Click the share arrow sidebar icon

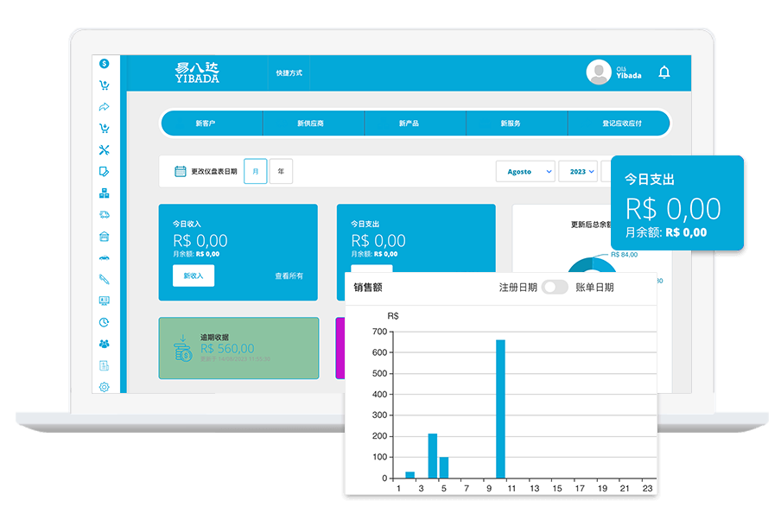[x=104, y=107]
